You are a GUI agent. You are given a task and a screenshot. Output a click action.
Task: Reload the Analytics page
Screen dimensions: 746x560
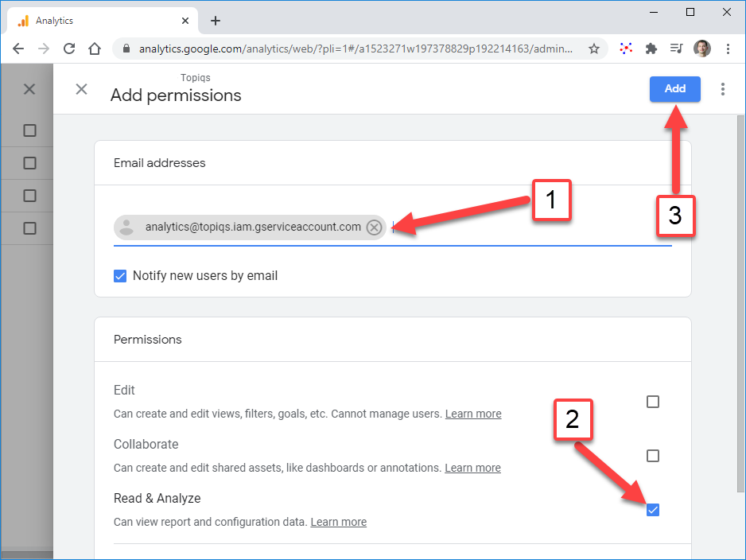[69, 49]
